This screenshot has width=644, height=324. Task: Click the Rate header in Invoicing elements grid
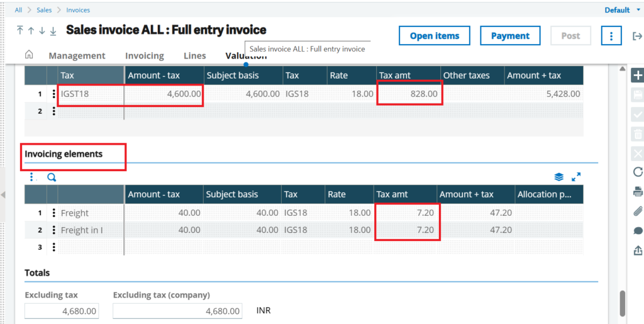coord(348,194)
